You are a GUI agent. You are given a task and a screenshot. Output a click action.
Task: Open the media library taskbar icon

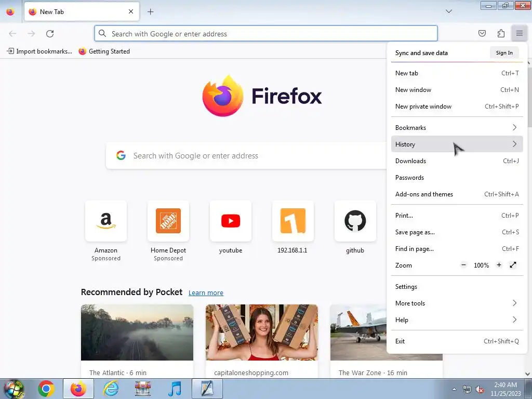tap(143, 389)
